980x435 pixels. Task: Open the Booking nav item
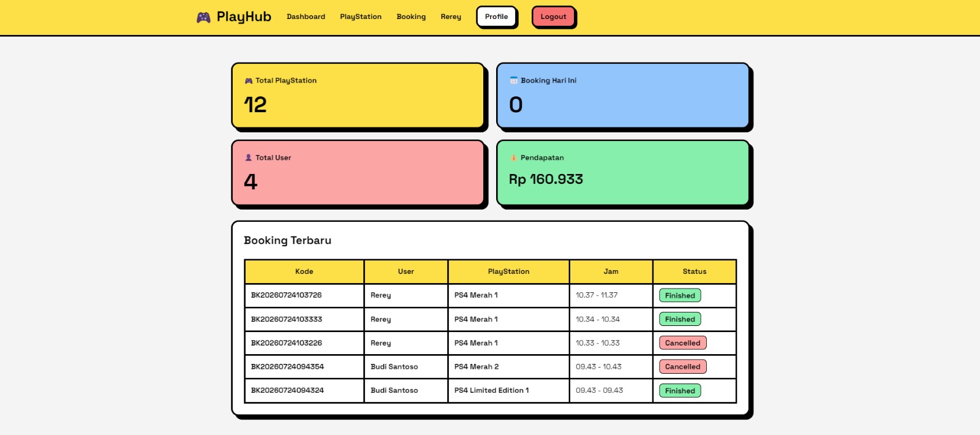(x=411, y=17)
